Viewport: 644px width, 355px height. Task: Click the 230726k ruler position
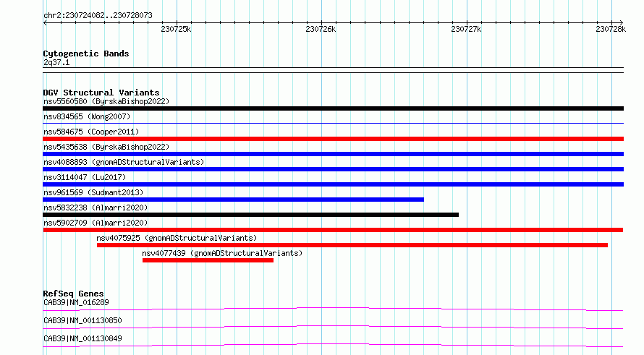point(321,29)
